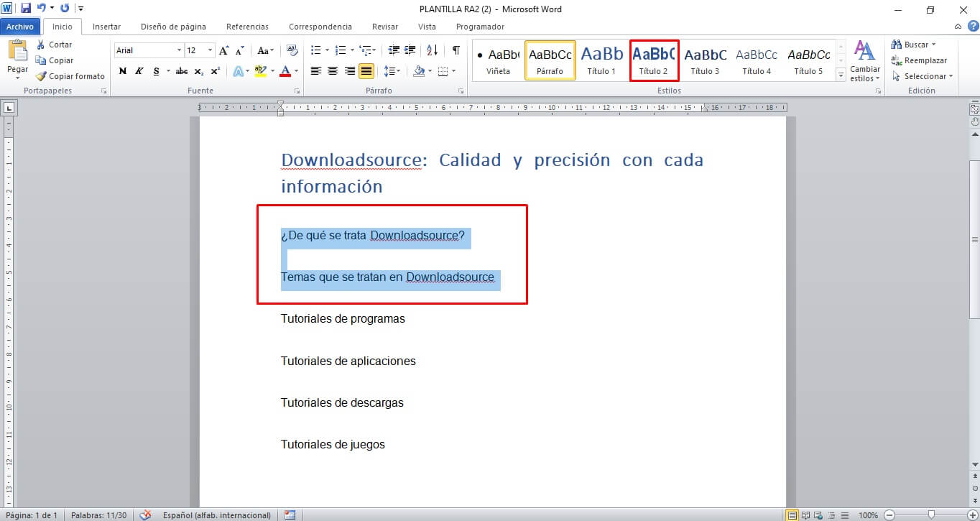
Task: Align text right
Action: coord(350,71)
